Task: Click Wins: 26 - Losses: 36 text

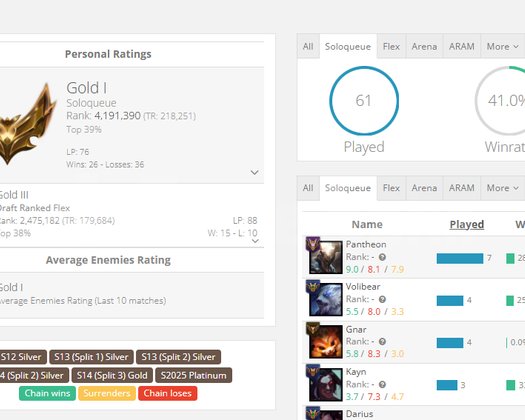Action: [x=105, y=164]
